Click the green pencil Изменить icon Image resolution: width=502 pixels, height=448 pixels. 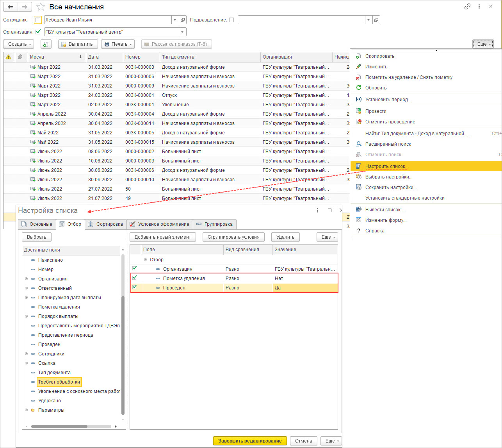pos(358,67)
